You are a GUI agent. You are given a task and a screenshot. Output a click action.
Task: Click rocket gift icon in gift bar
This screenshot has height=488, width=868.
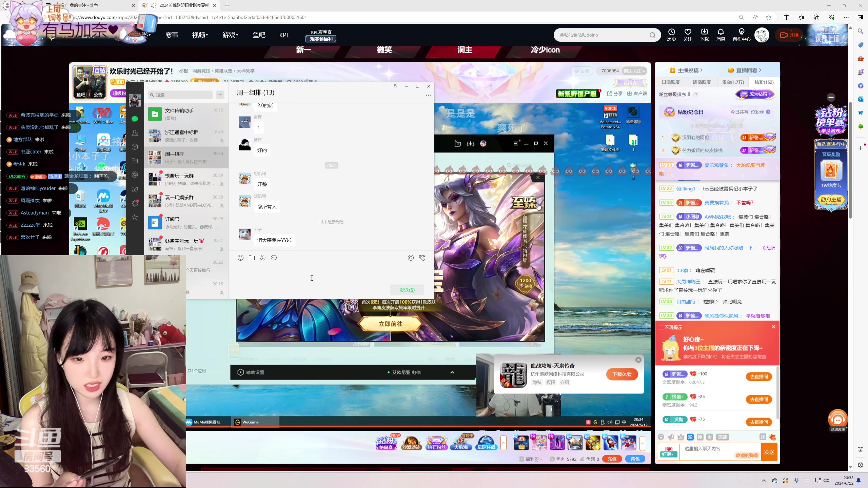610,443
